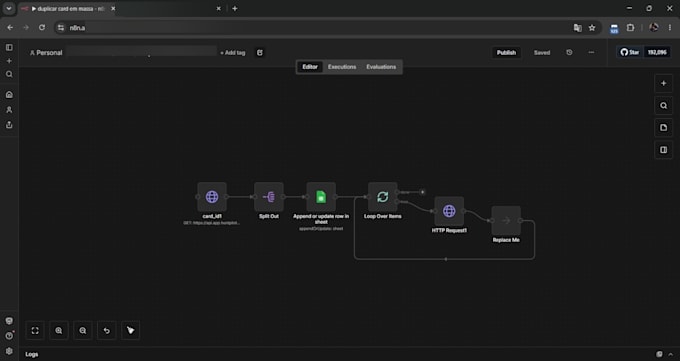Image resolution: width=680 pixels, height=361 pixels.
Task: Reset the canvas zoom level
Action: 107,331
